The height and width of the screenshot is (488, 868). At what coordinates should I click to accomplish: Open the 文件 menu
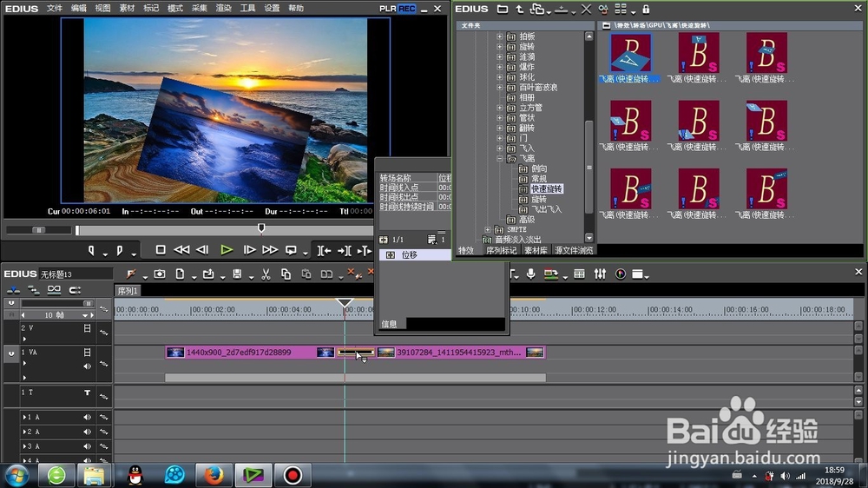pyautogui.click(x=54, y=9)
